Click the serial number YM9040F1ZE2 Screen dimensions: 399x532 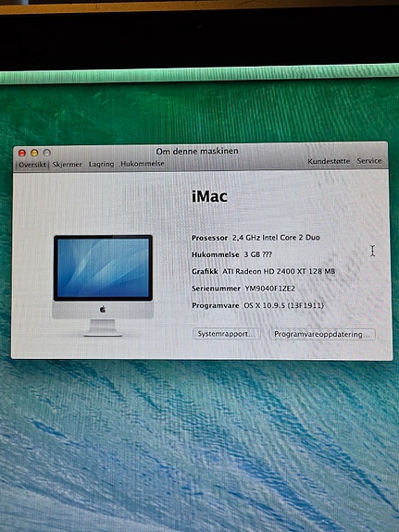(x=270, y=289)
